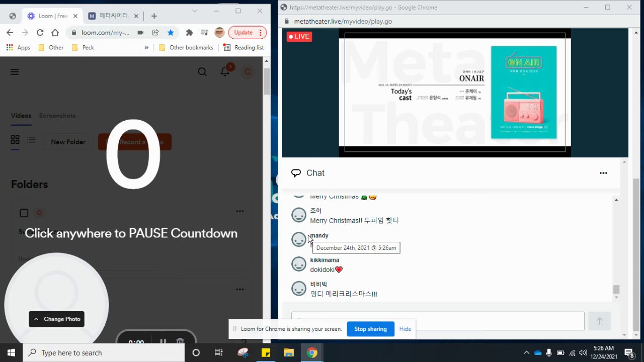Click the Loom page vertical scrollbar thumb

[x=267, y=80]
